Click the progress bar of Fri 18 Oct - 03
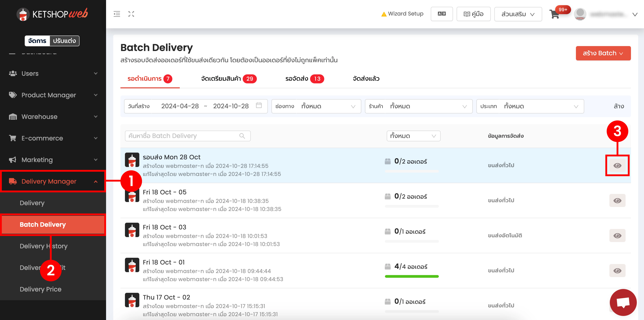 tap(412, 241)
